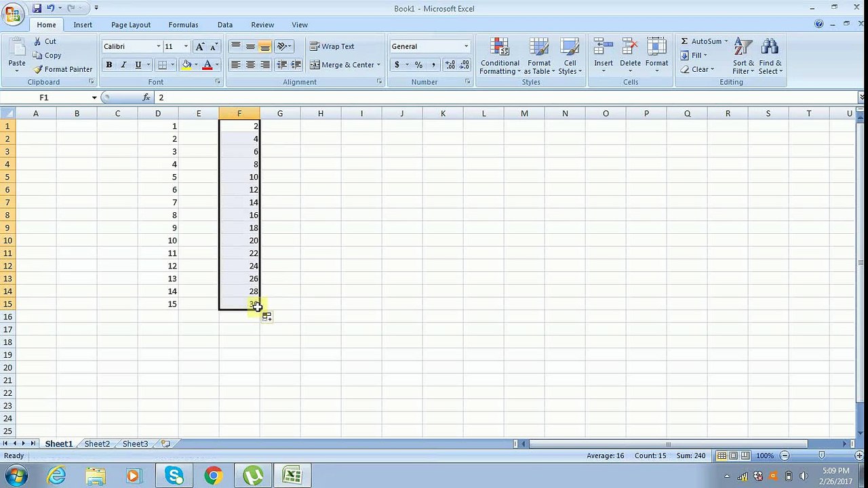Viewport: 868px width, 488px height.
Task: Decrease decimal places
Action: point(465,64)
